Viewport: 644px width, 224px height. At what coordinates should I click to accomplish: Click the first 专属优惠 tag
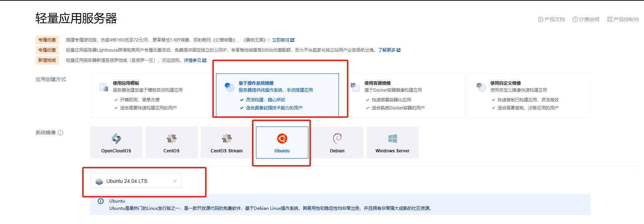coord(47,40)
